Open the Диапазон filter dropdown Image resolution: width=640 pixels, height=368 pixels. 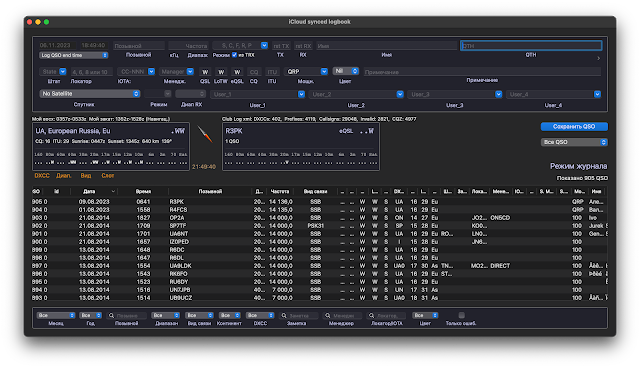tap(166, 315)
